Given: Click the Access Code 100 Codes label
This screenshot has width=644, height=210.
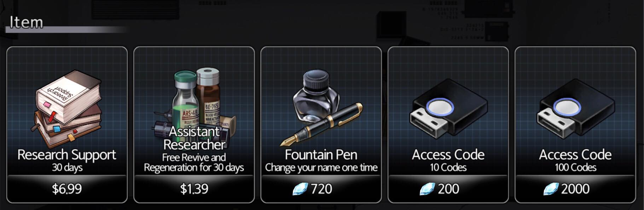Looking at the screenshot, I should [575, 160].
